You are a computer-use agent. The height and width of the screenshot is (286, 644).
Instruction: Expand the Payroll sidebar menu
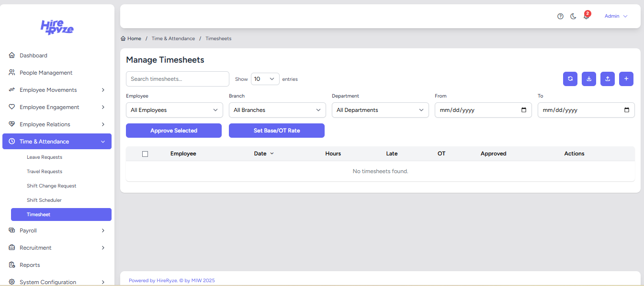pyautogui.click(x=57, y=231)
